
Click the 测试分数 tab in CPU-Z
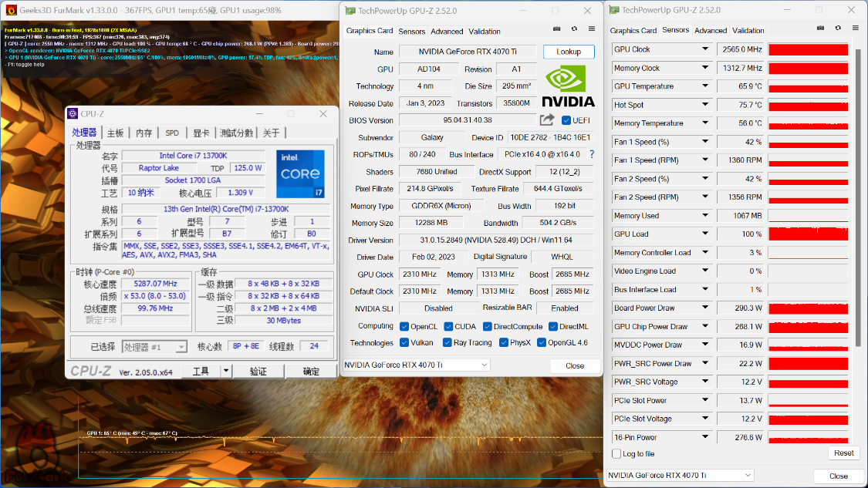coord(236,133)
